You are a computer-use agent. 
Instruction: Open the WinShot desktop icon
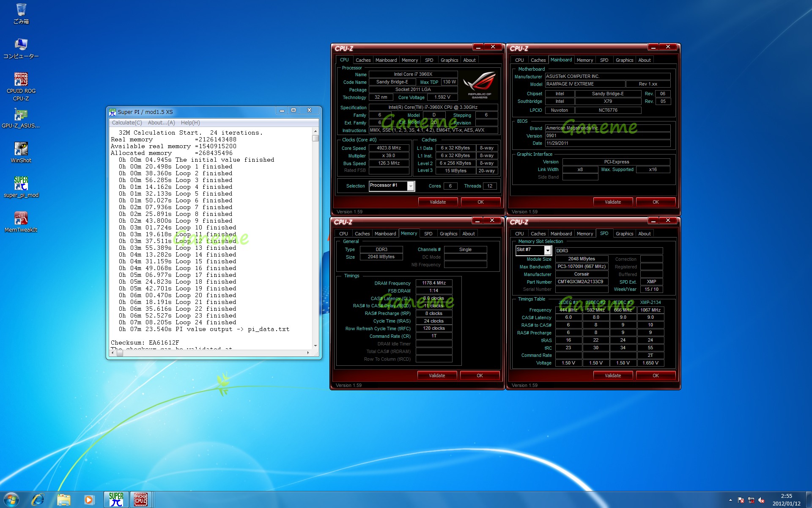pyautogui.click(x=21, y=152)
